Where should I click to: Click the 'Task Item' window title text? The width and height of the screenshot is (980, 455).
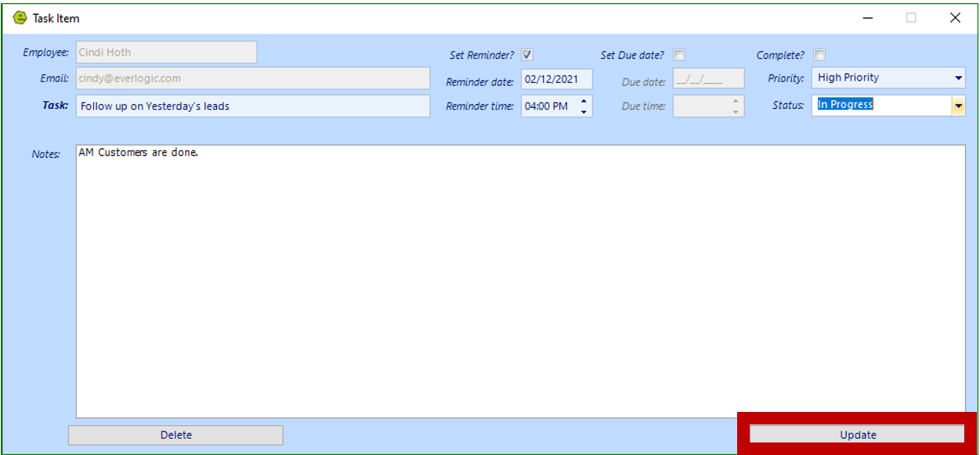56,18
